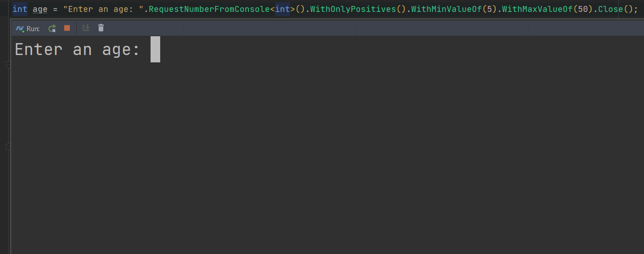Click the Run: label in toolbar

[x=33, y=28]
